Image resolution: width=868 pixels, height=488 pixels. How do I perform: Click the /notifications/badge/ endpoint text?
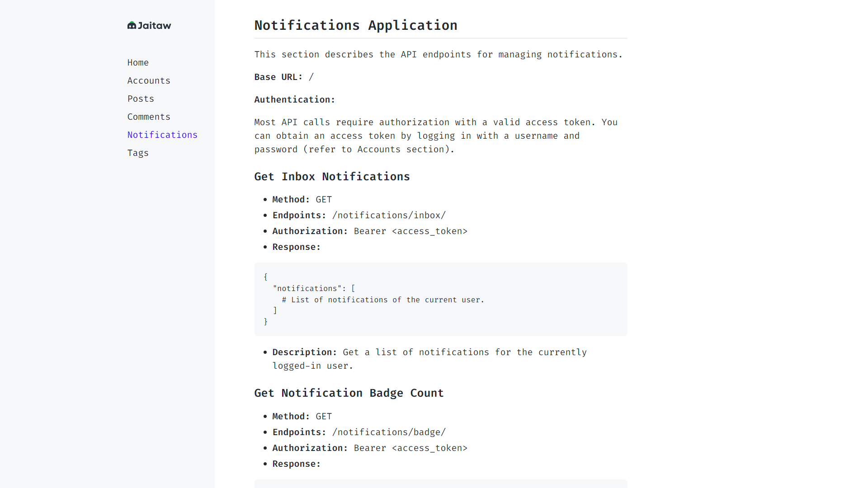[389, 432]
